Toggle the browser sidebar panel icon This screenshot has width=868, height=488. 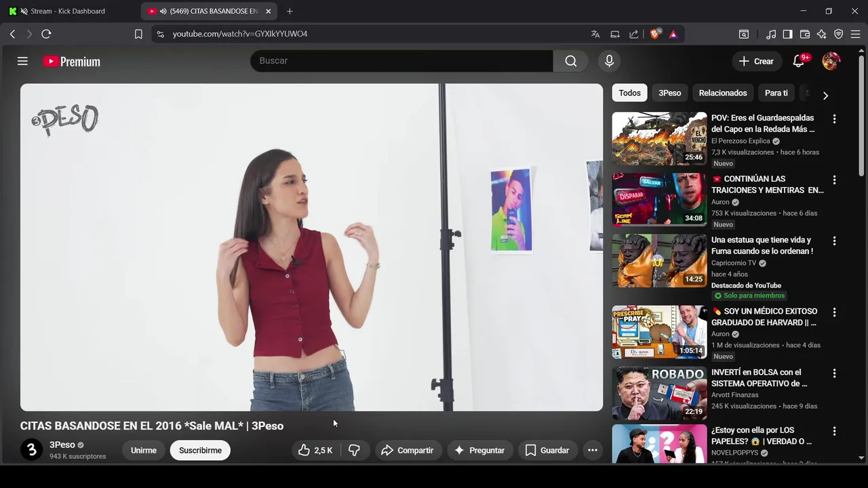[787, 34]
